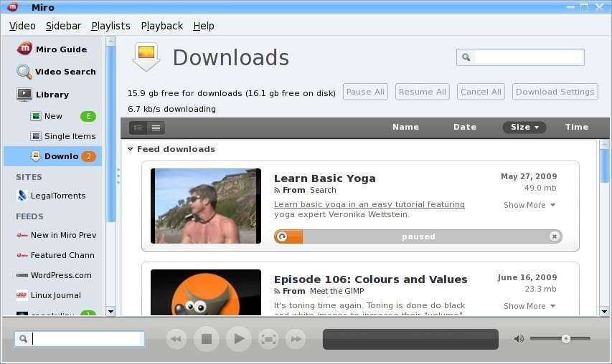This screenshot has height=364, width=612.
Task: Toggle fullscreen playback button
Action: pyautogui.click(x=268, y=339)
